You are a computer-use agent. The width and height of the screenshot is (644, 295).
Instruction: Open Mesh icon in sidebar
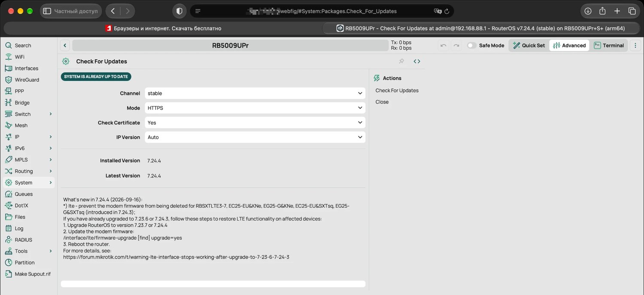click(8, 126)
